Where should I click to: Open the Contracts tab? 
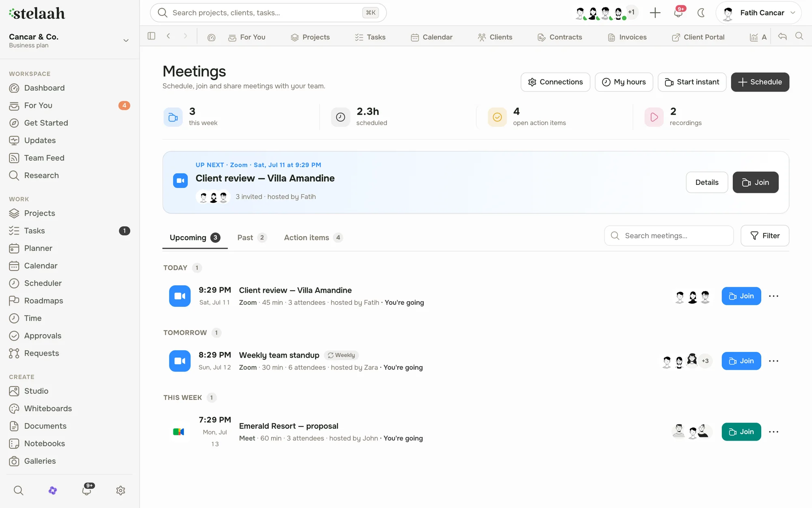tap(560, 37)
